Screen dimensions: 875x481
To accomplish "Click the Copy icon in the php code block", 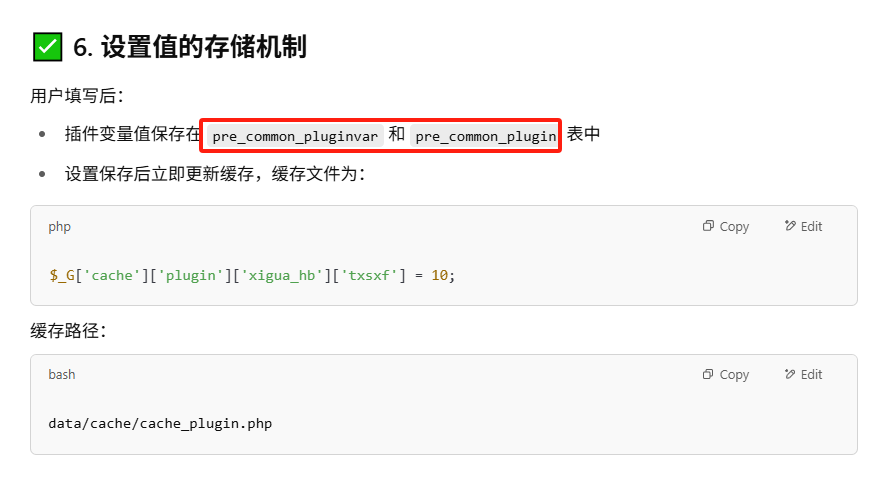I will click(x=708, y=227).
